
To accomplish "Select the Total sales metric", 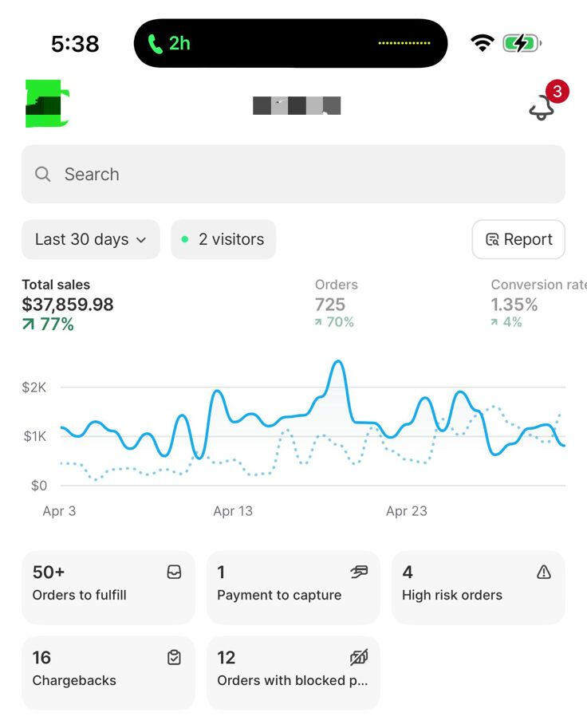I will click(x=68, y=305).
